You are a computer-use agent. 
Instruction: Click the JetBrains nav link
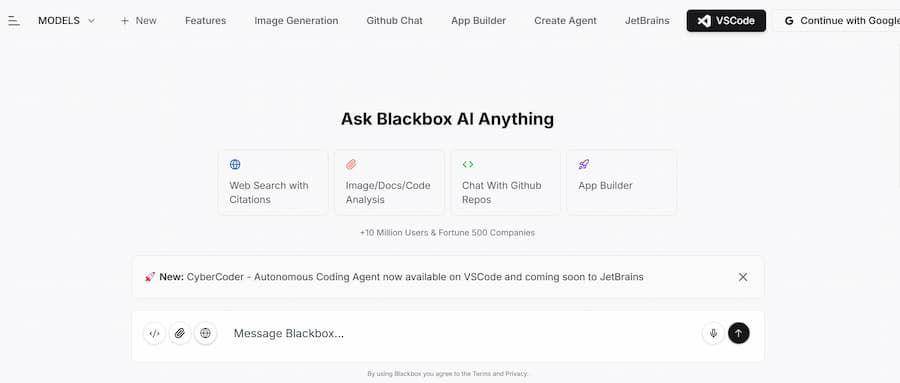tap(647, 21)
